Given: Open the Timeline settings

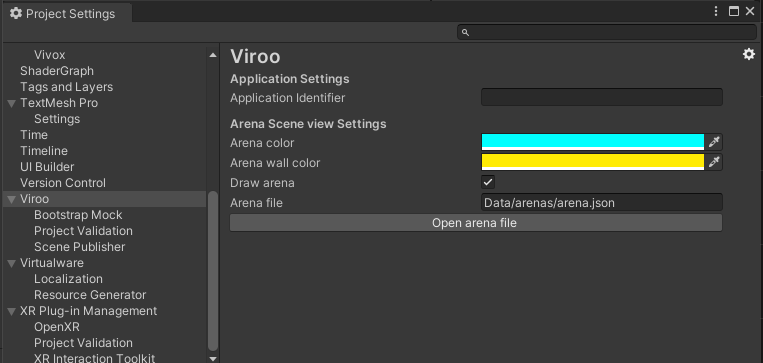Looking at the screenshot, I should pyautogui.click(x=44, y=151).
